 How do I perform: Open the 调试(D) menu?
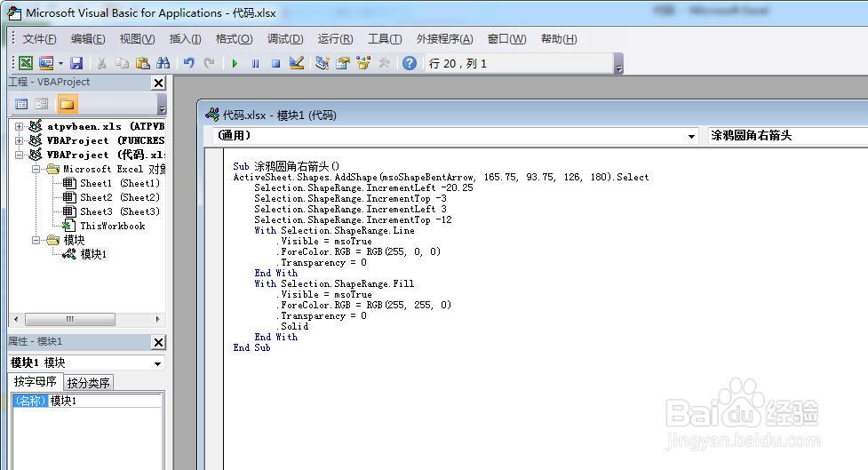tap(285, 39)
